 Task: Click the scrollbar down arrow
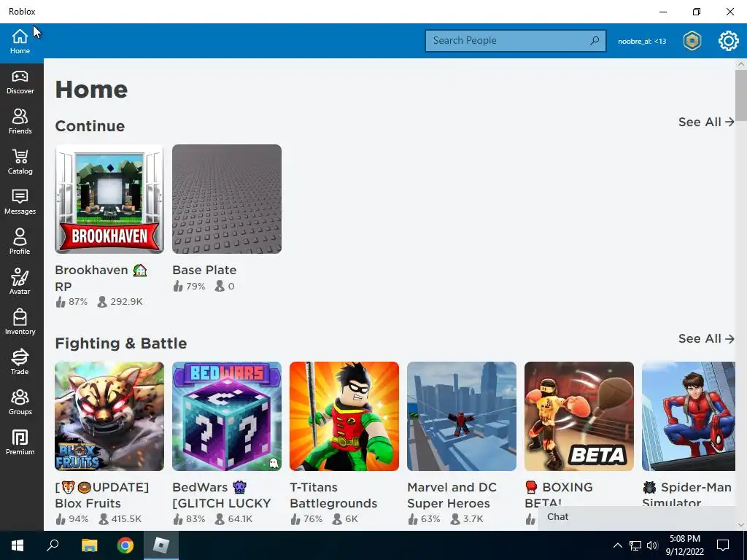coord(741,524)
